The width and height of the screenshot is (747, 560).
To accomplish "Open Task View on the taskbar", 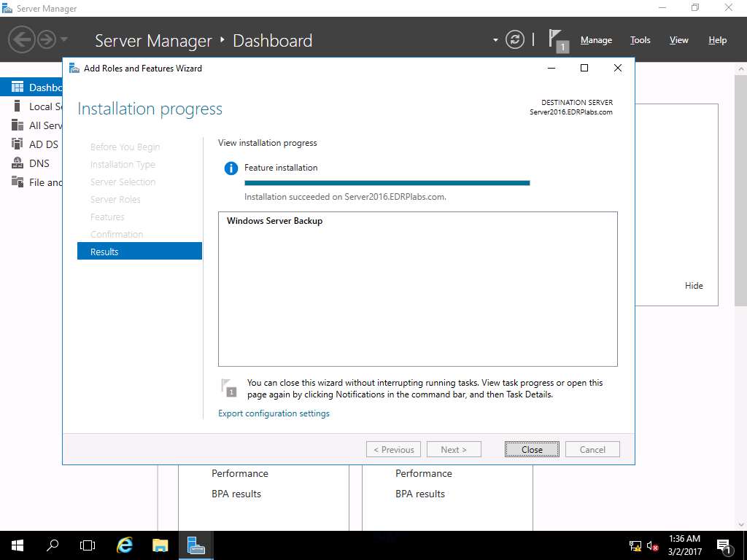I will (x=88, y=545).
